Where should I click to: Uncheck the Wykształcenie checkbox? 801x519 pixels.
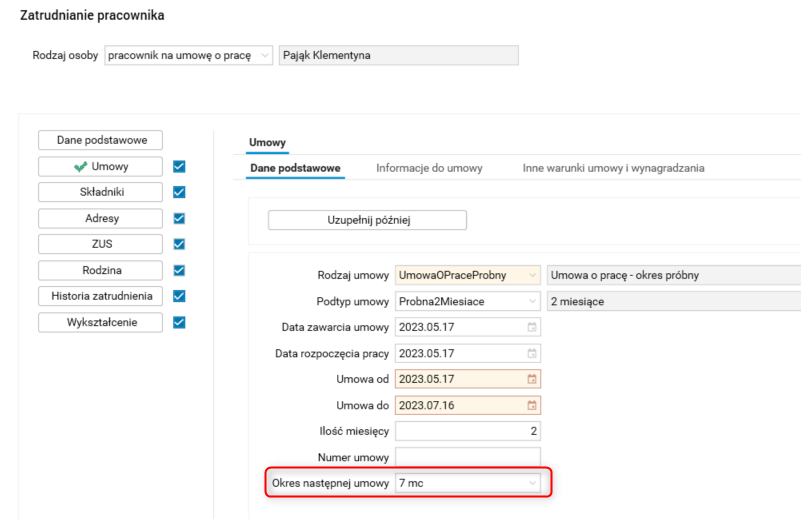(x=179, y=322)
